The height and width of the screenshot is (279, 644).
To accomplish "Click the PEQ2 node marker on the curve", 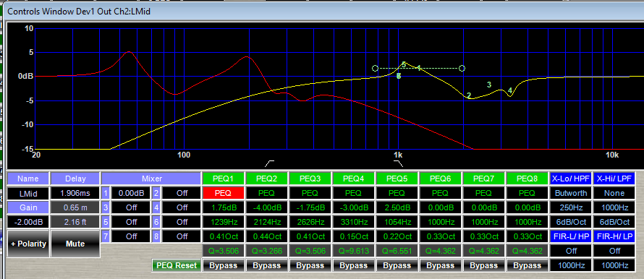I will 469,95.
